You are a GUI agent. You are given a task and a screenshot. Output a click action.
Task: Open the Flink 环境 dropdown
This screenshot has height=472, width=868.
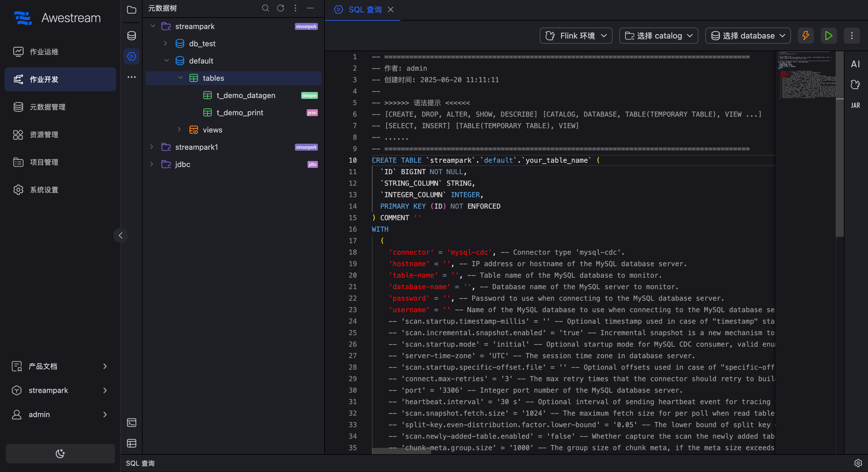[576, 36]
